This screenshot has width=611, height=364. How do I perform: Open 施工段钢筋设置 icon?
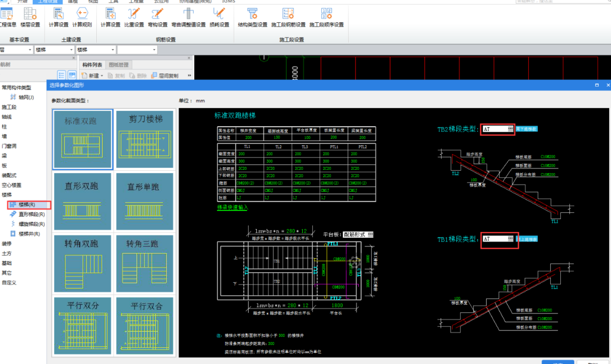[x=288, y=18]
